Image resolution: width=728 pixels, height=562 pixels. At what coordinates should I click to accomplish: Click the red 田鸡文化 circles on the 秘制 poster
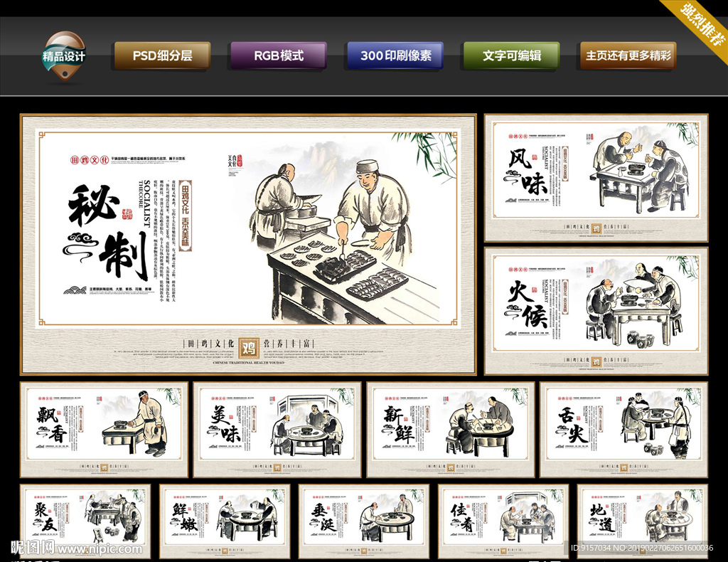click(90, 160)
